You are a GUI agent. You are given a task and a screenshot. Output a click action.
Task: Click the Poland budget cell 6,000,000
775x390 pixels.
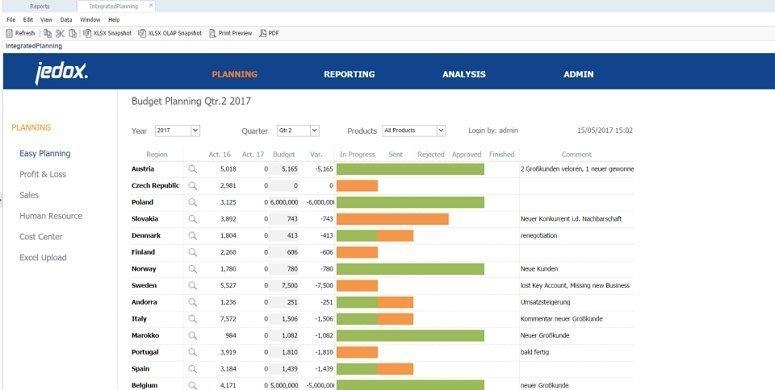[x=284, y=202]
